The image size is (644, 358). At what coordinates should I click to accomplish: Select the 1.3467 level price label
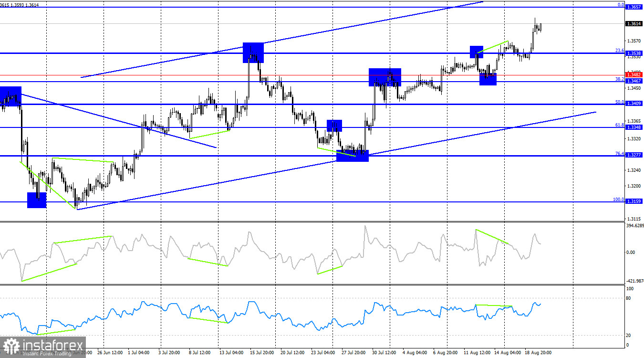634,82
